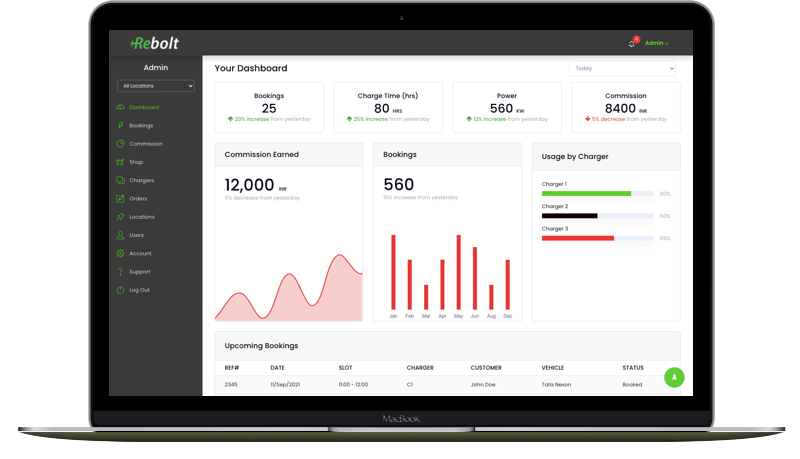Expand the All Locations dropdown
Image resolution: width=800 pixels, height=459 pixels.
point(155,86)
